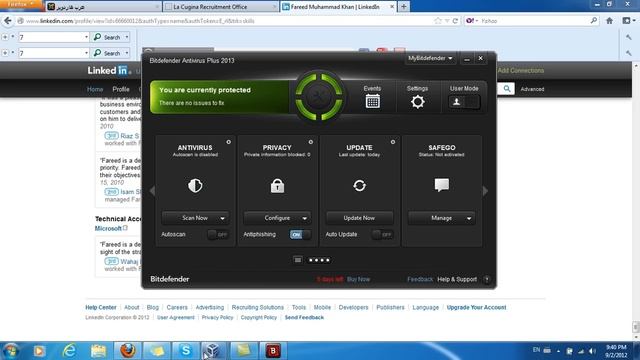Click Upgrade Your Account link
This screenshot has height=360, width=640.
(476, 307)
